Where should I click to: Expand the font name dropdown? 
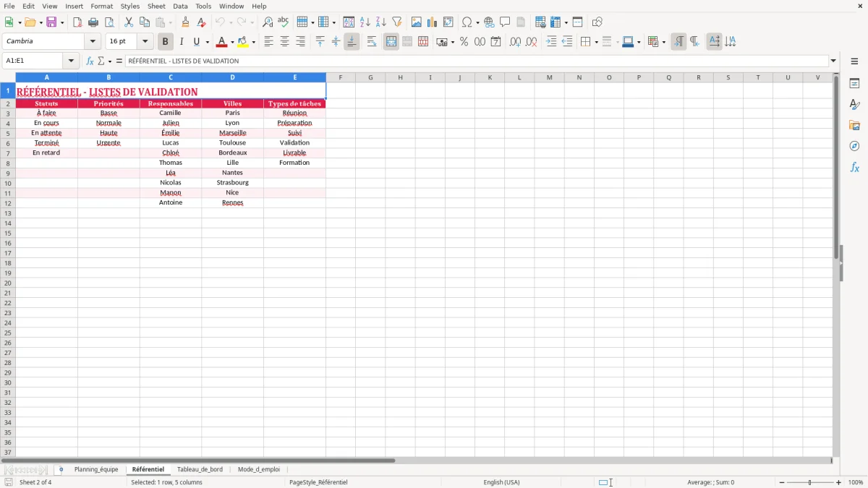(x=93, y=42)
